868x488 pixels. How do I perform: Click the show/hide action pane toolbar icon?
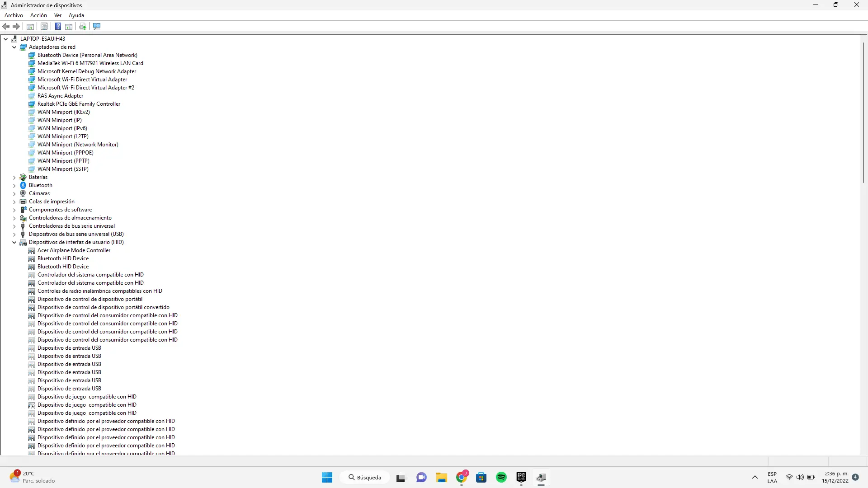point(69,27)
